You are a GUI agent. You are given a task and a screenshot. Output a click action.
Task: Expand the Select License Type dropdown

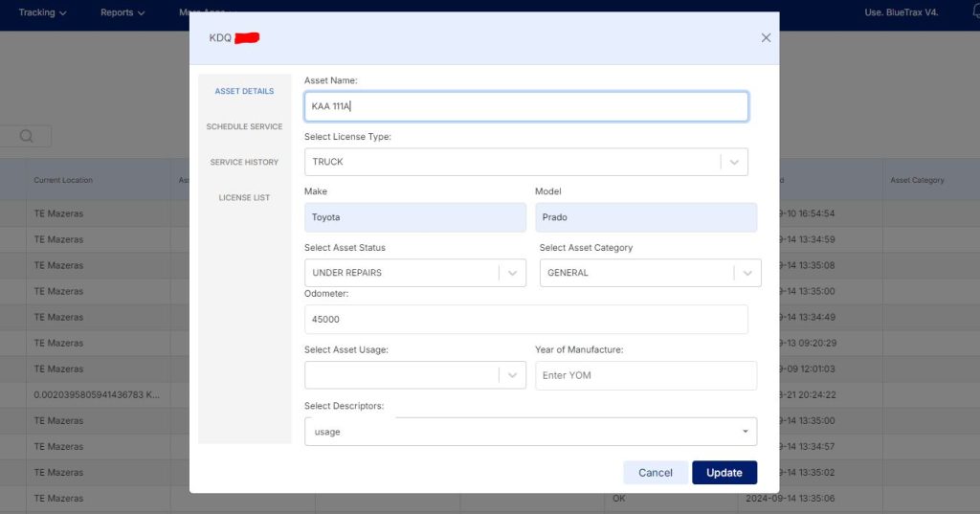pos(734,163)
